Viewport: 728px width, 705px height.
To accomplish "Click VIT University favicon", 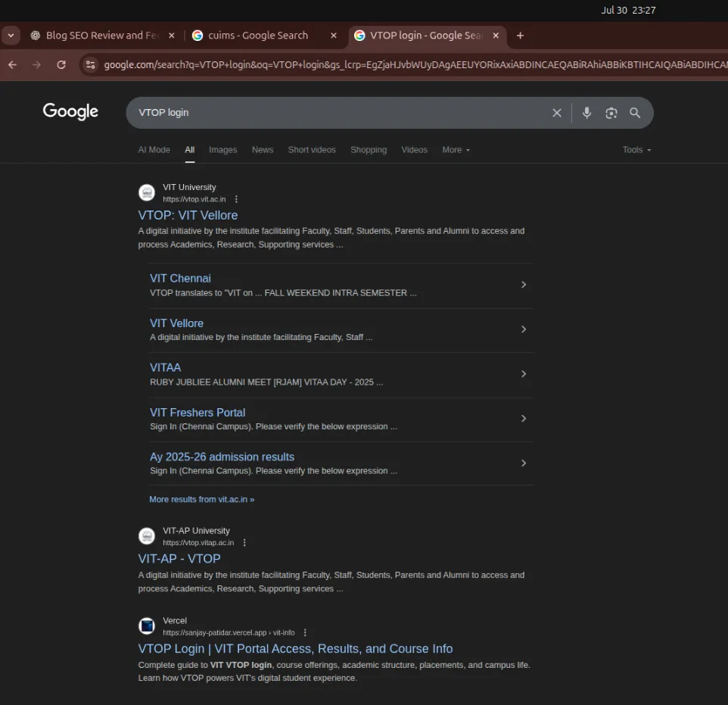I will (147, 192).
